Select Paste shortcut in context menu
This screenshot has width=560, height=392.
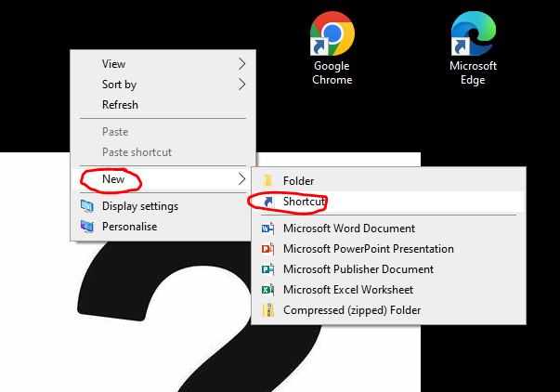click(163, 152)
